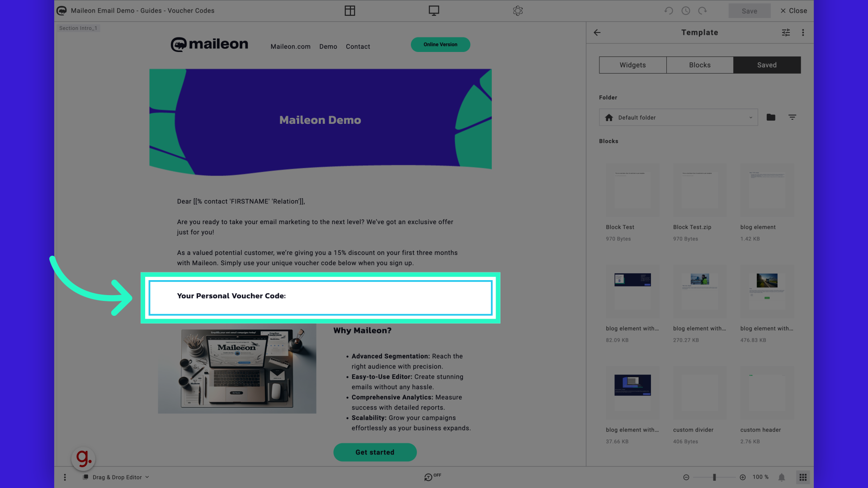Click the Maileon Demo banner image
This screenshot has width=868, height=488.
[320, 122]
